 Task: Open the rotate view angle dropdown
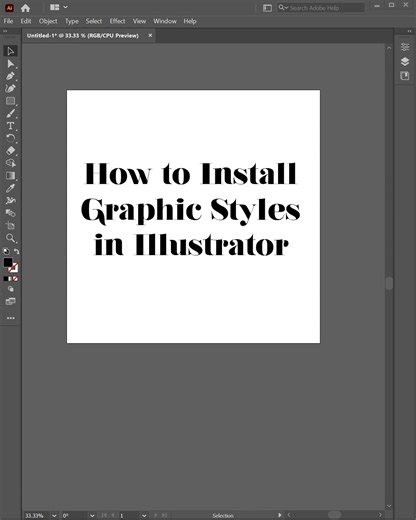(92, 516)
